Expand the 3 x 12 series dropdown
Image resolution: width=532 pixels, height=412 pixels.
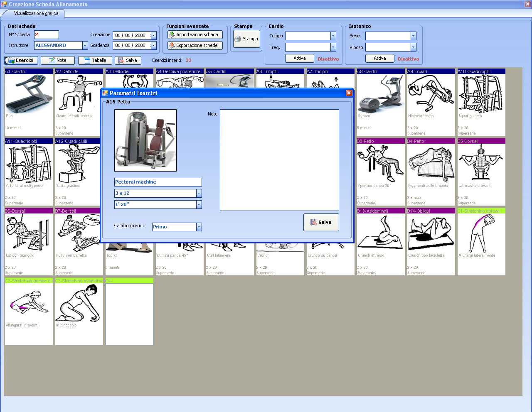click(x=199, y=194)
